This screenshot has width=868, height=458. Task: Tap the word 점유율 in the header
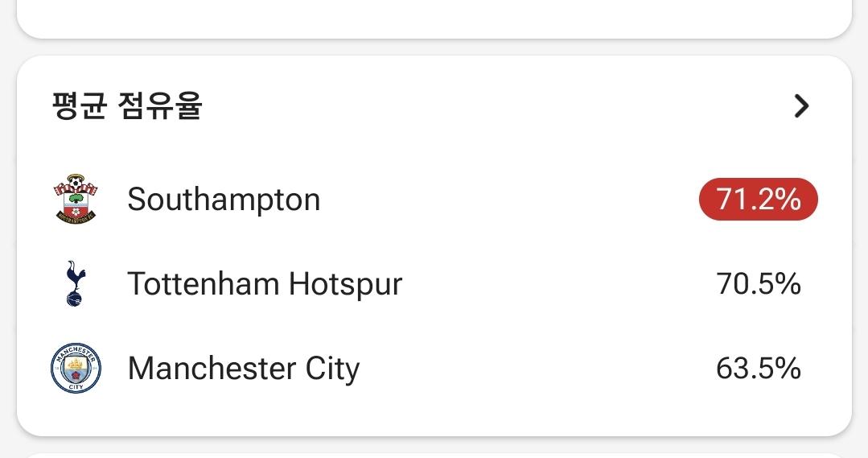point(160,105)
